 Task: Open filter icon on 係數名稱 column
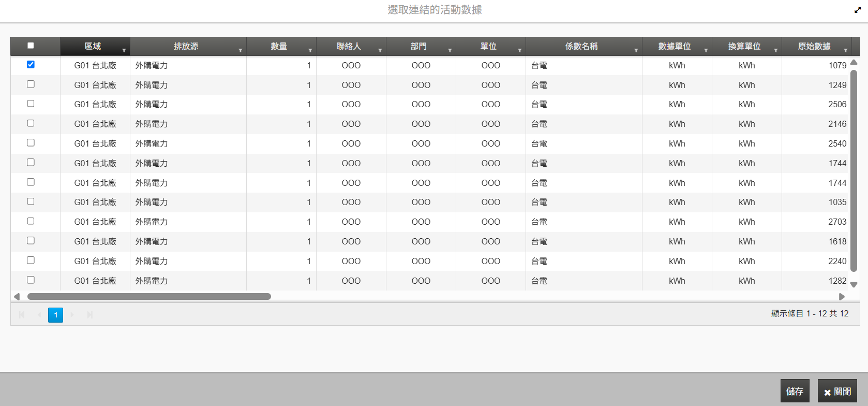pyautogui.click(x=636, y=50)
